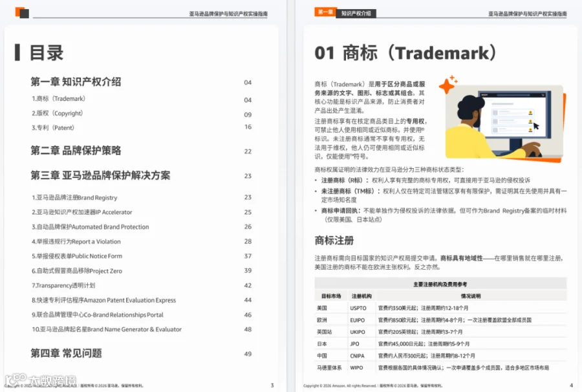Click the 目录 heading
Image resolution: width=582 pixels, height=392 pixels.
point(47,52)
